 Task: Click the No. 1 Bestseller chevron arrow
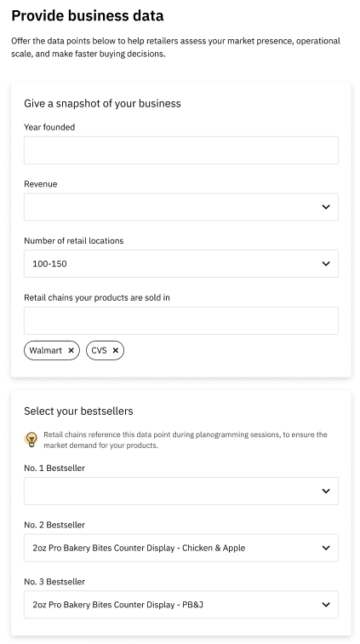coord(326,492)
